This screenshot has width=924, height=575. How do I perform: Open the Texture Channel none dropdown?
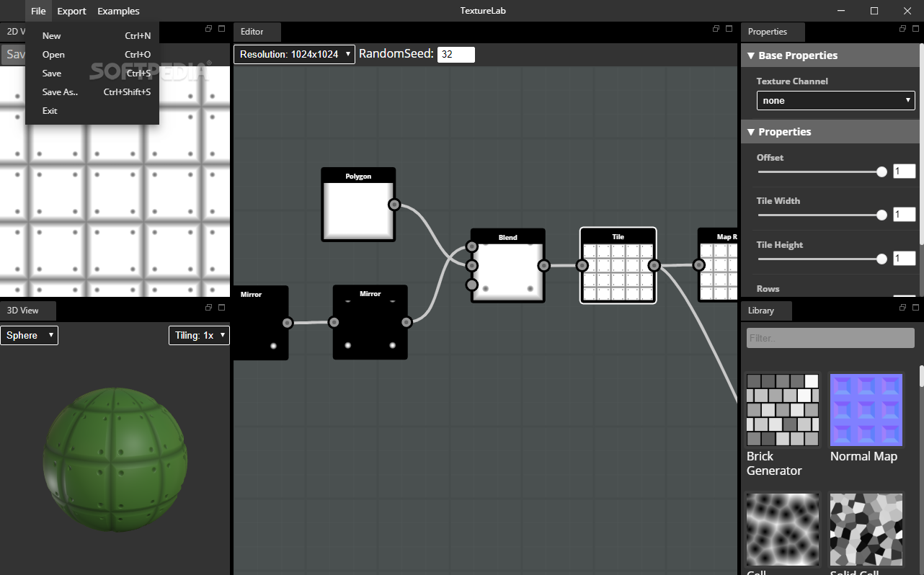835,100
